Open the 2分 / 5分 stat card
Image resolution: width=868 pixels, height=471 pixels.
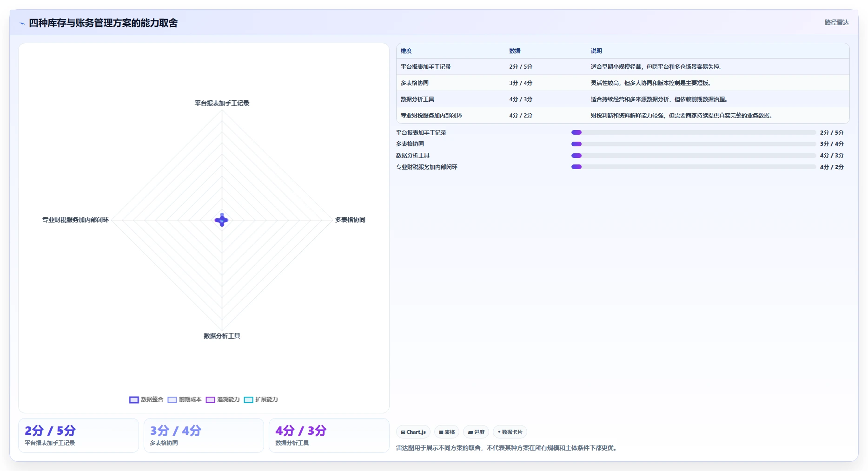click(79, 436)
